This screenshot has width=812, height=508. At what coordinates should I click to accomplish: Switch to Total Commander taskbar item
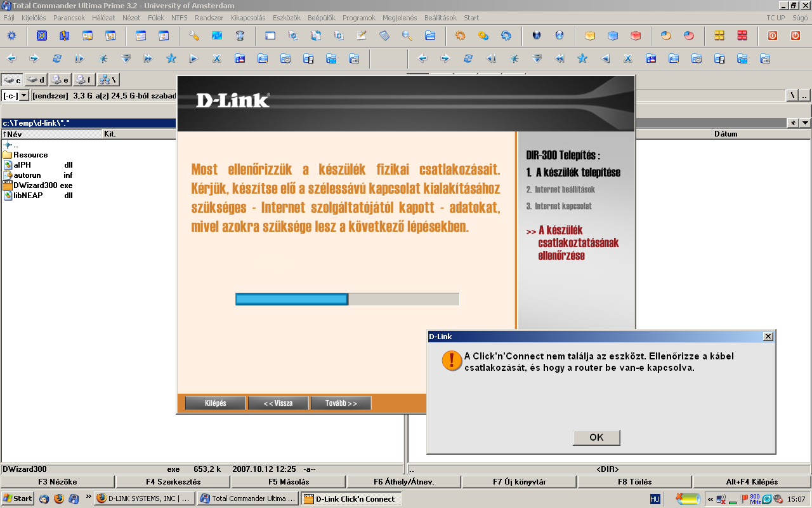tap(249, 499)
